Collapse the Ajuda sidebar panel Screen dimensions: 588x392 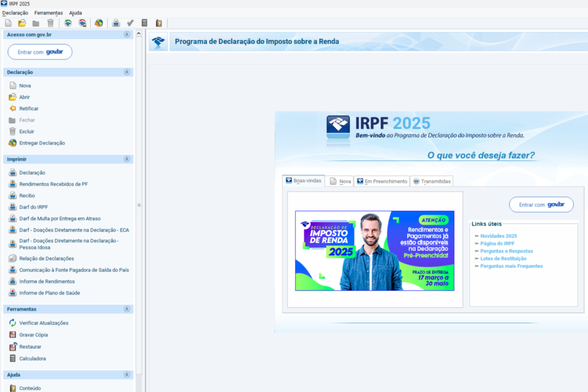pos(127,374)
